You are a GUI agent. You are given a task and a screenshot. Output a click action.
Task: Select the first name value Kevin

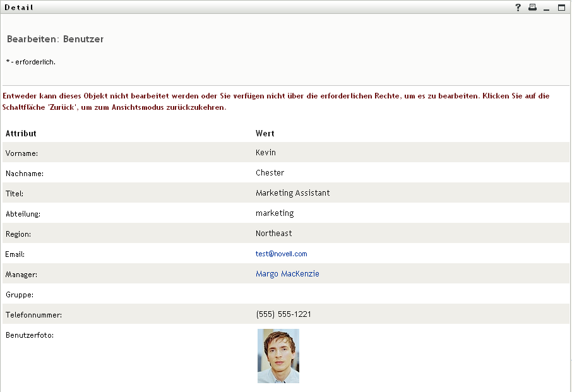tap(266, 153)
